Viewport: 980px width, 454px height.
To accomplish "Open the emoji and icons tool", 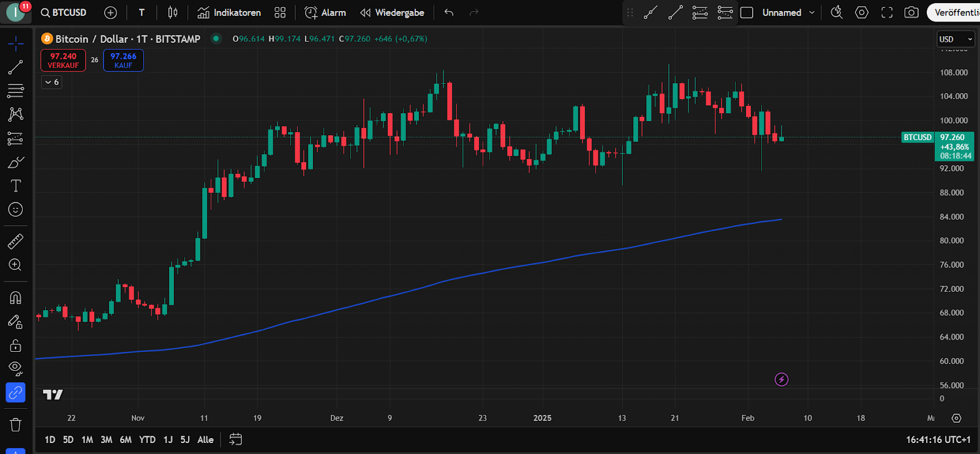I will pyautogui.click(x=16, y=210).
